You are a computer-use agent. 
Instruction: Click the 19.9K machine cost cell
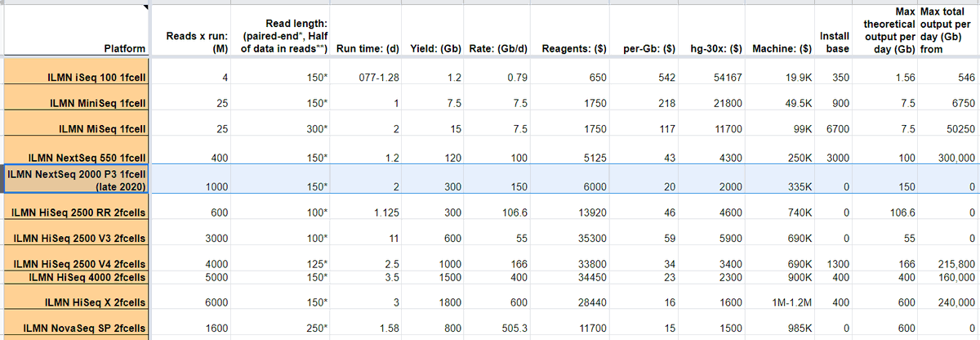(x=781, y=72)
